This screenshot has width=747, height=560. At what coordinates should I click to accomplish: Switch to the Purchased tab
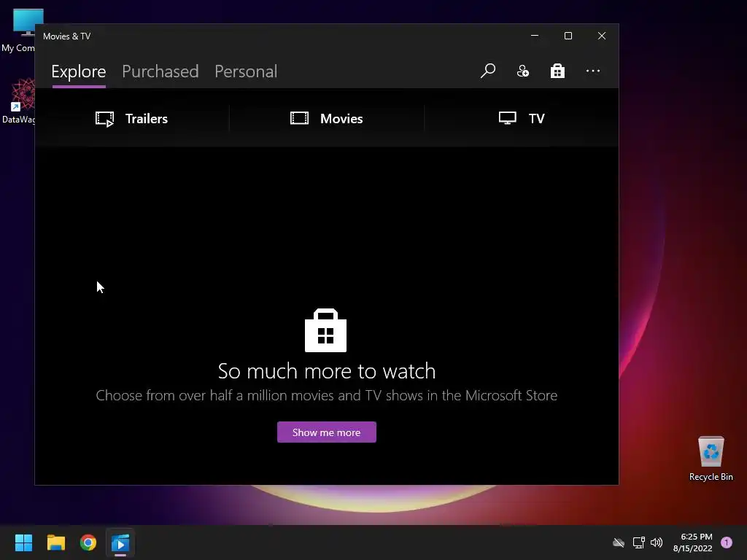click(x=160, y=71)
